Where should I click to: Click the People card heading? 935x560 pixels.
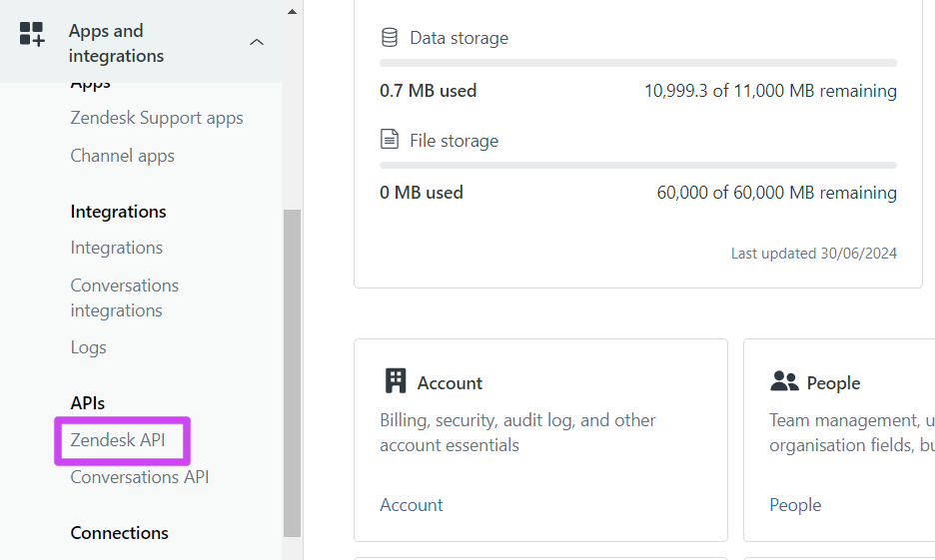click(833, 383)
